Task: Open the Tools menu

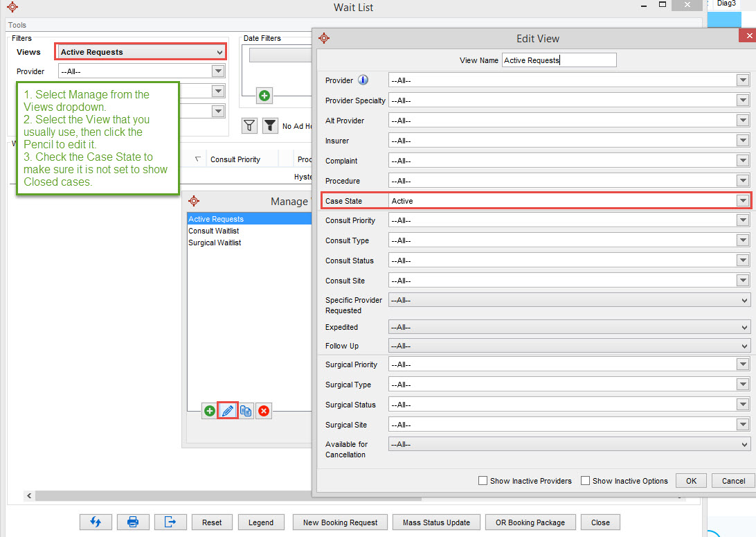Action: (x=17, y=25)
